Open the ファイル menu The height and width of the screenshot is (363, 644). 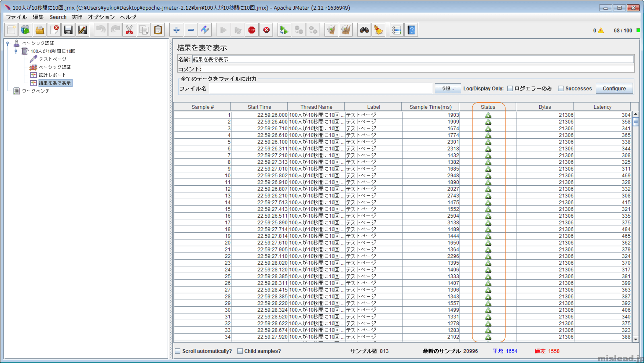pos(17,17)
